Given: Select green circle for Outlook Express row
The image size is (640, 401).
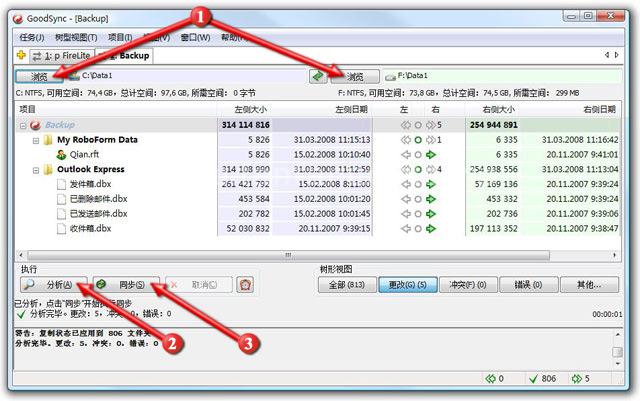Looking at the screenshot, I should [418, 169].
